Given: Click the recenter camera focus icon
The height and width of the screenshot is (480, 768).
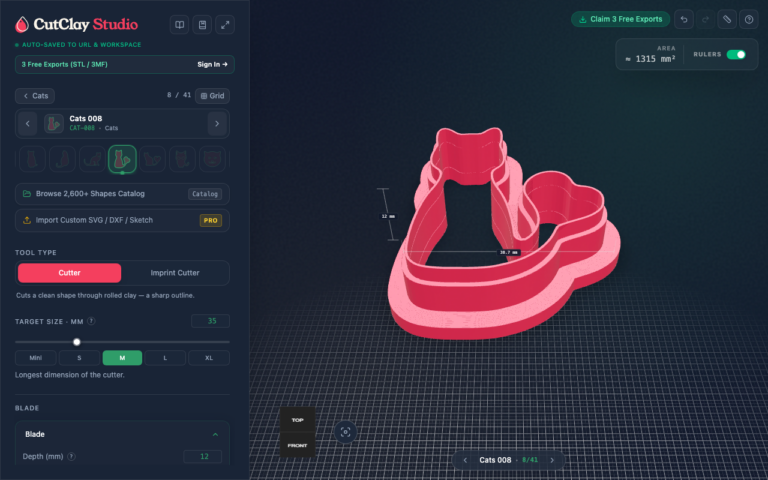Looking at the screenshot, I should [x=345, y=432].
